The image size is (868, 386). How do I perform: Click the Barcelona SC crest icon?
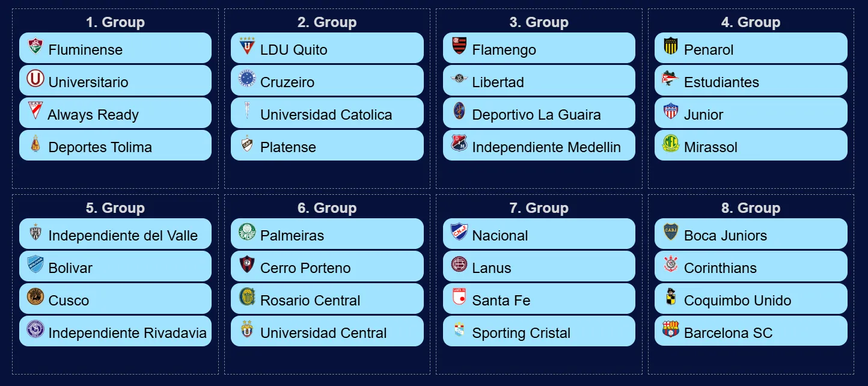pyautogui.click(x=671, y=329)
